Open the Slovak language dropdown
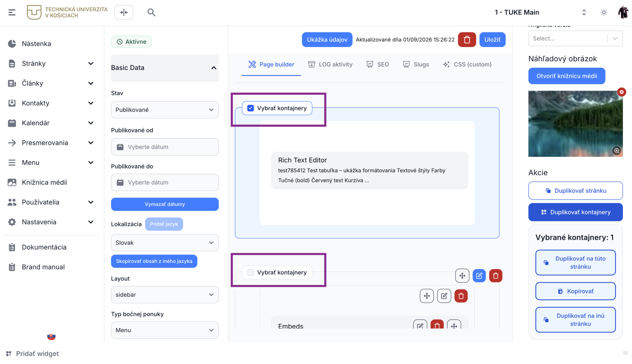 point(165,243)
